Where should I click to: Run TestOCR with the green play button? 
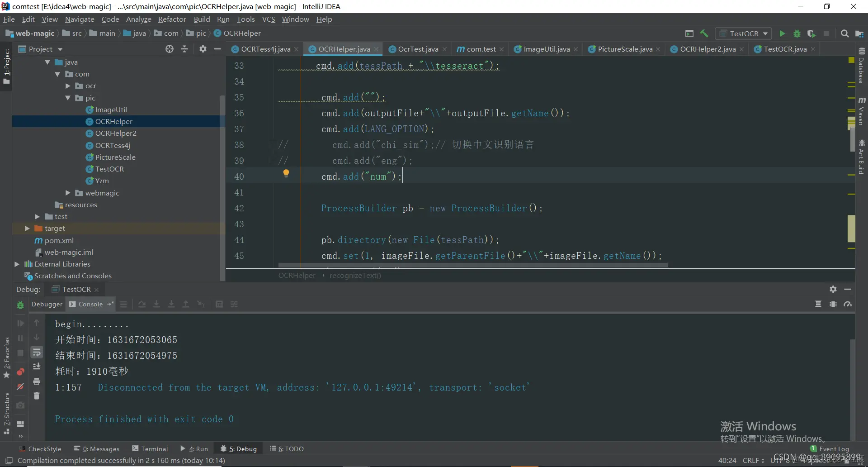[782, 33]
